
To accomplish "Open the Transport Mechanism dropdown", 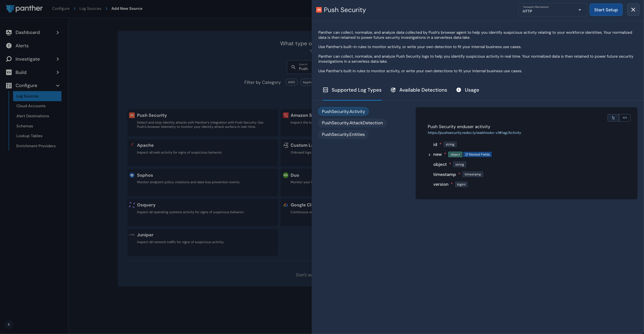I will pos(553,10).
